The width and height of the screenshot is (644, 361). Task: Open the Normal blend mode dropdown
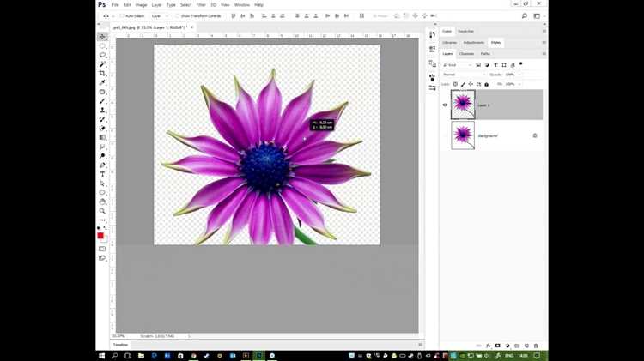464,75
